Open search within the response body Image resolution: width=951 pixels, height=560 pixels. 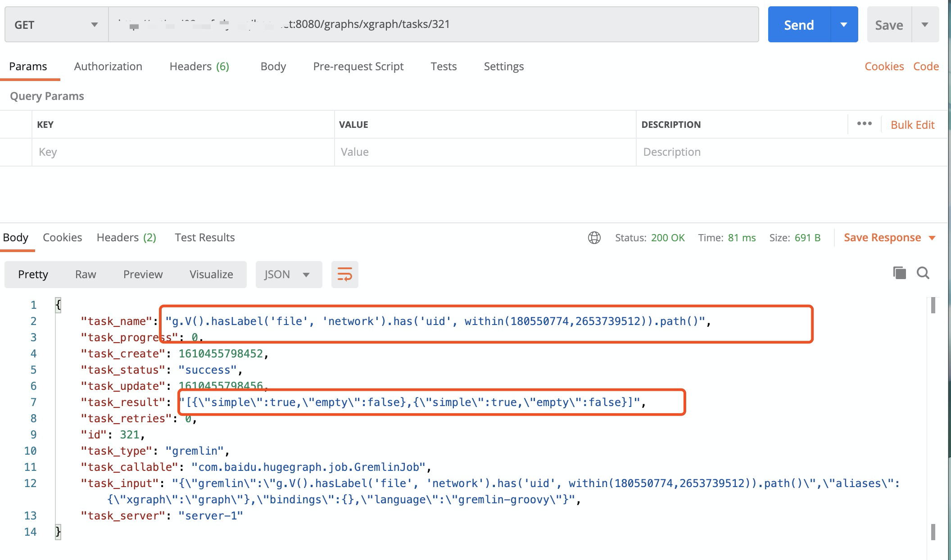(x=923, y=273)
